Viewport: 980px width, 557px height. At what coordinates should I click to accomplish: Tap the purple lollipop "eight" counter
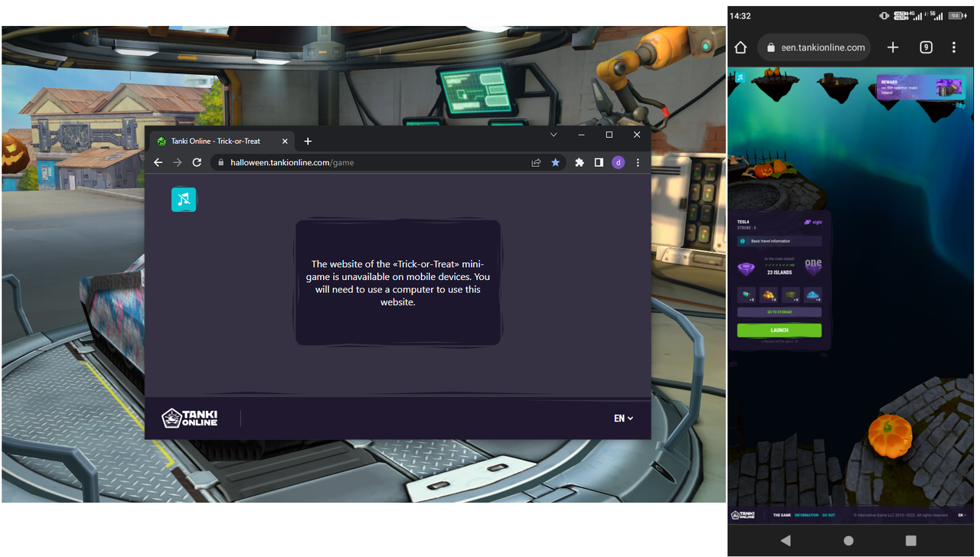[x=813, y=222]
